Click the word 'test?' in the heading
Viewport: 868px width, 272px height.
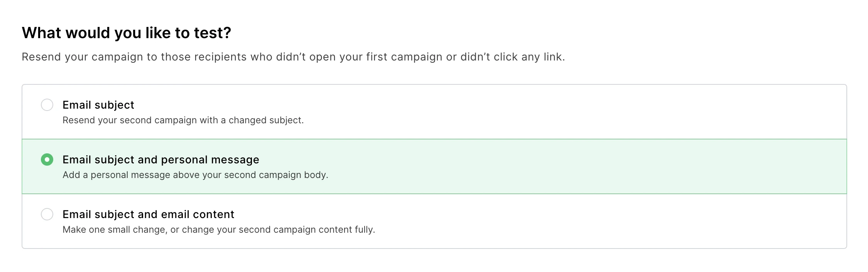tap(212, 33)
